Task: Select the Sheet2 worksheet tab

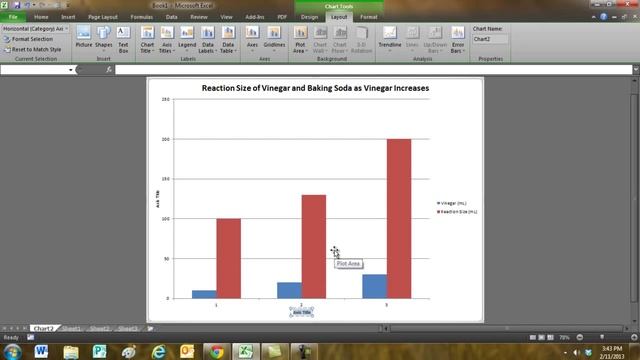Action: (100, 329)
